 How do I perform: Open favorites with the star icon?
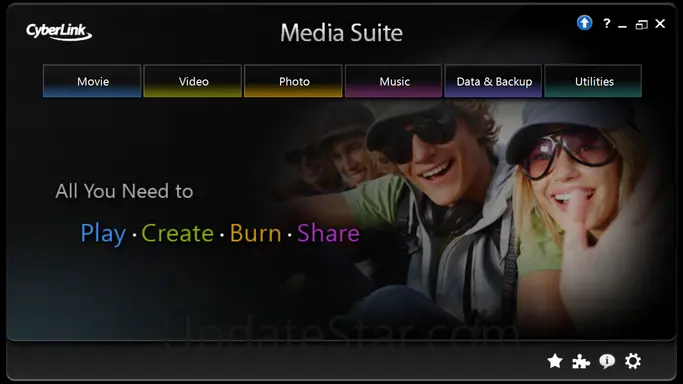pyautogui.click(x=555, y=361)
